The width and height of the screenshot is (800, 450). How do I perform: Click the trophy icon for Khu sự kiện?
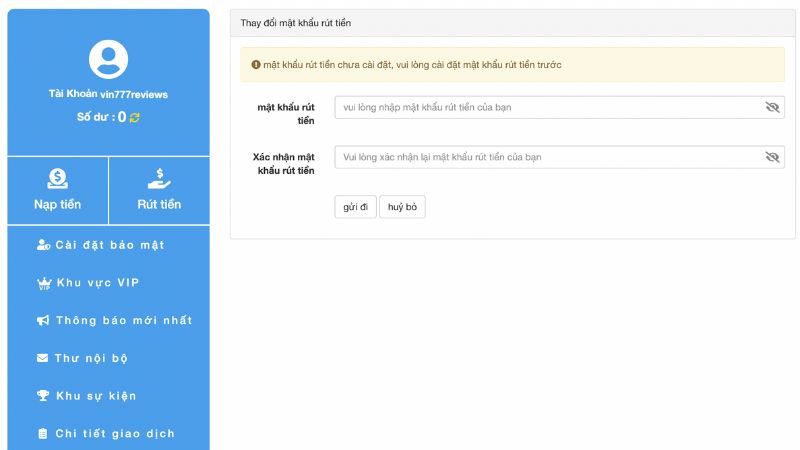click(x=43, y=396)
